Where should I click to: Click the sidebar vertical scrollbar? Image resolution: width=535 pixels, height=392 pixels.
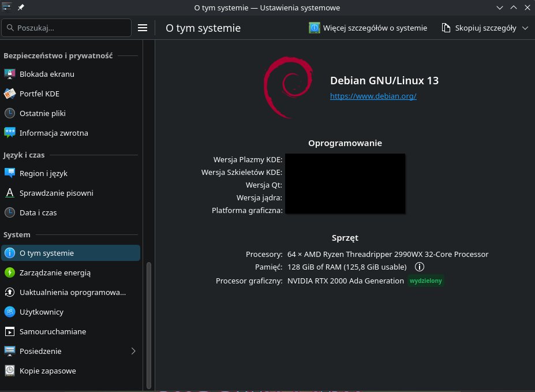tap(149, 326)
